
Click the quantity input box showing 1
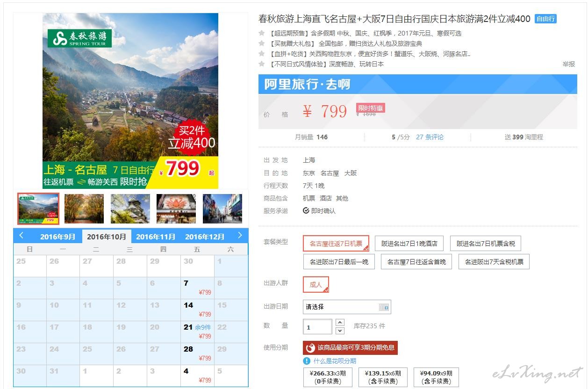(x=318, y=327)
